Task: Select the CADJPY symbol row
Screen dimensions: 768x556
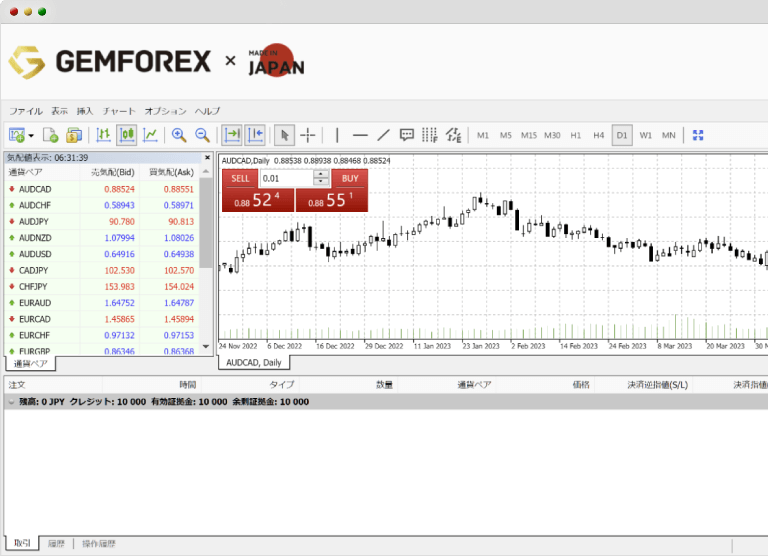Action: (102, 270)
